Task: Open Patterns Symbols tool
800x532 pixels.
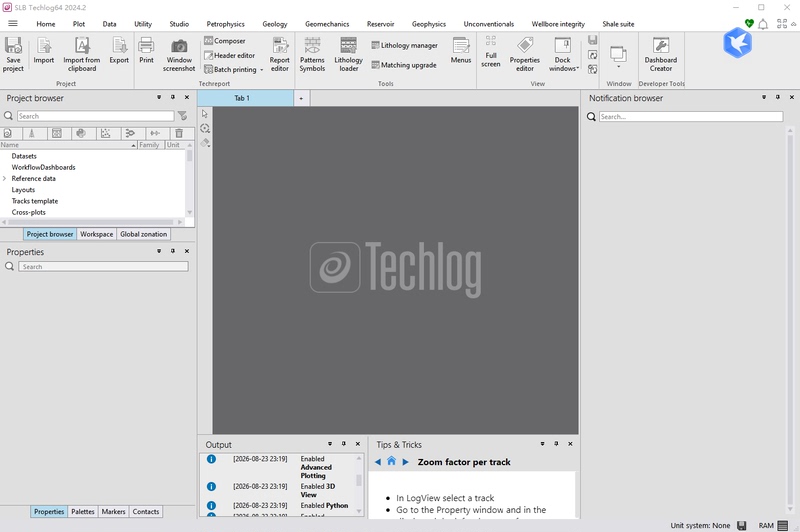Action: pos(312,54)
